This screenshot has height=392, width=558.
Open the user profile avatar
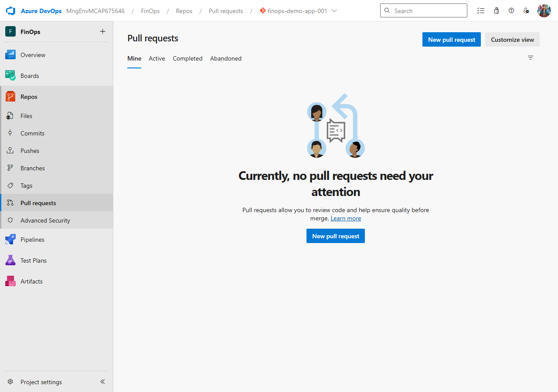click(x=544, y=11)
